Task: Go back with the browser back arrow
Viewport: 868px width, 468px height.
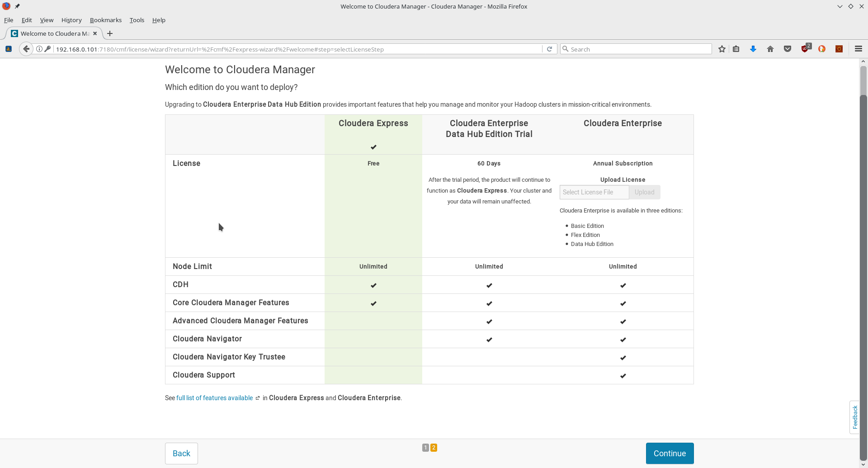Action: pyautogui.click(x=26, y=49)
